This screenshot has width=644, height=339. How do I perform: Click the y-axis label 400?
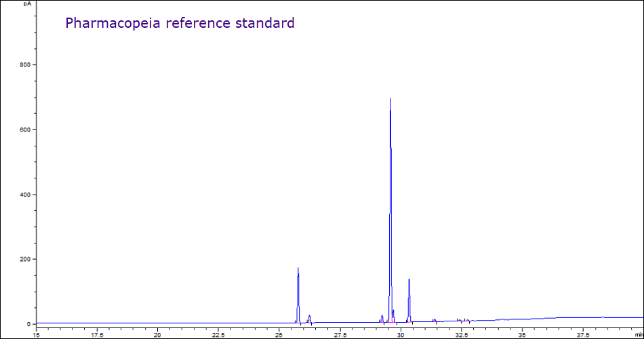point(25,195)
